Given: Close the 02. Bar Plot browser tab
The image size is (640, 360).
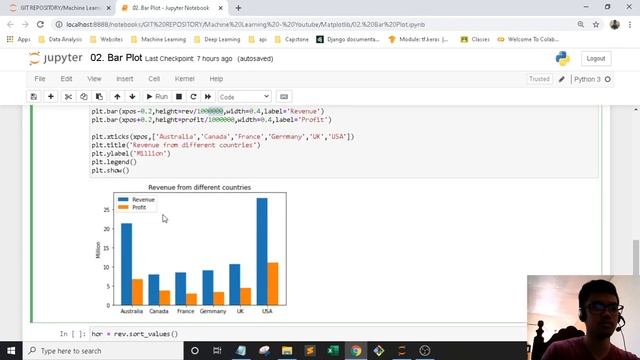Looking at the screenshot, I should [221, 8].
